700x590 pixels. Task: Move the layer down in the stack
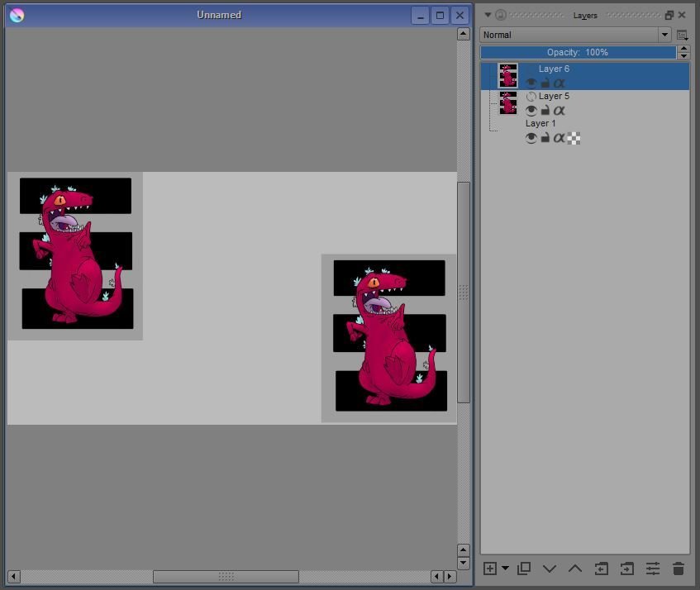[550, 569]
